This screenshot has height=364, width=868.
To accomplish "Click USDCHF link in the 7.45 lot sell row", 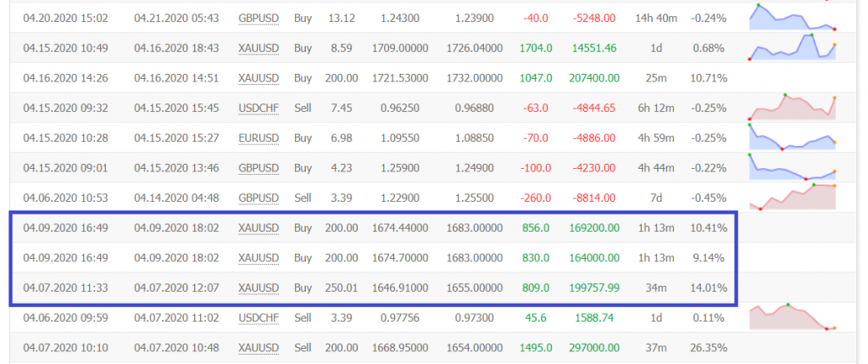I will (258, 108).
